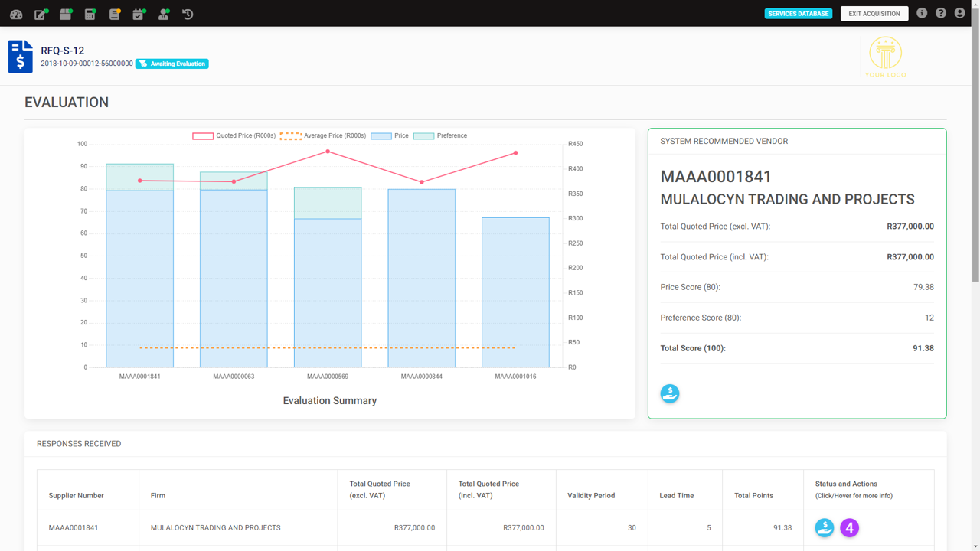
Task: Click award icon in System Recommended Vendor card
Action: click(670, 393)
